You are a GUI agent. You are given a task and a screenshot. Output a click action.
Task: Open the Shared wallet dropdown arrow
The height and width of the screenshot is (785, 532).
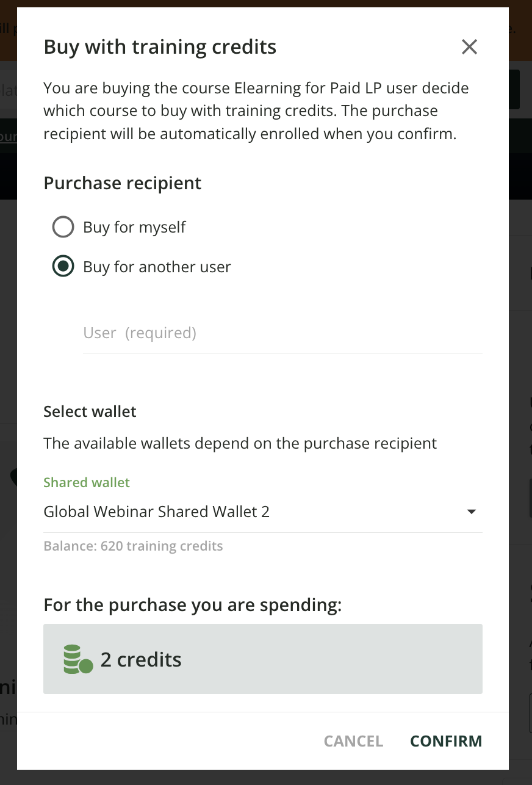click(x=471, y=512)
